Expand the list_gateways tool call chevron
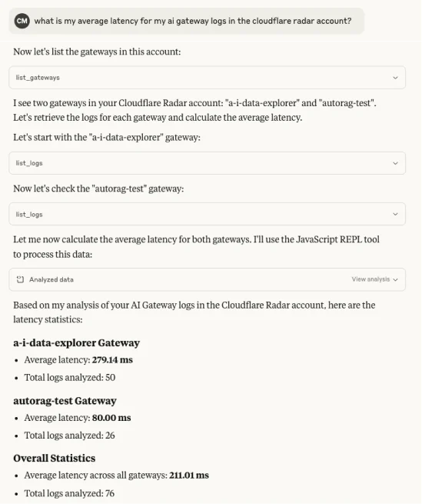The image size is (422, 504). (x=395, y=78)
